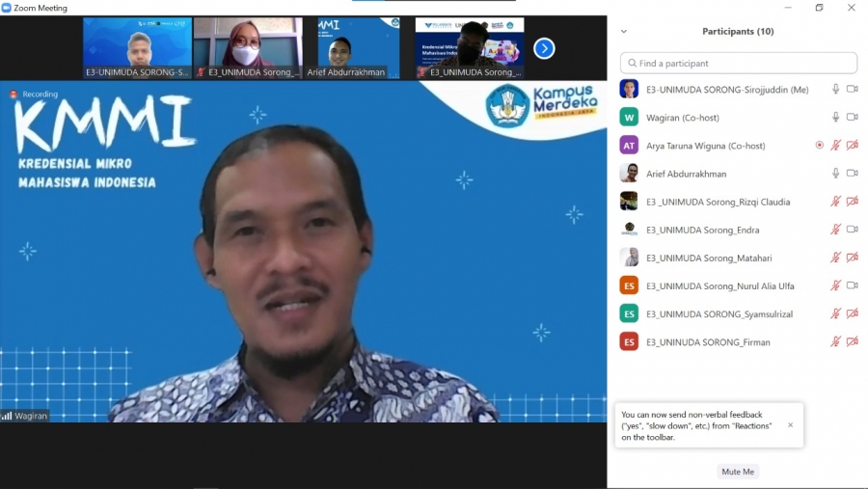Click the Find a participant search field
868x489 pixels.
[x=739, y=63]
